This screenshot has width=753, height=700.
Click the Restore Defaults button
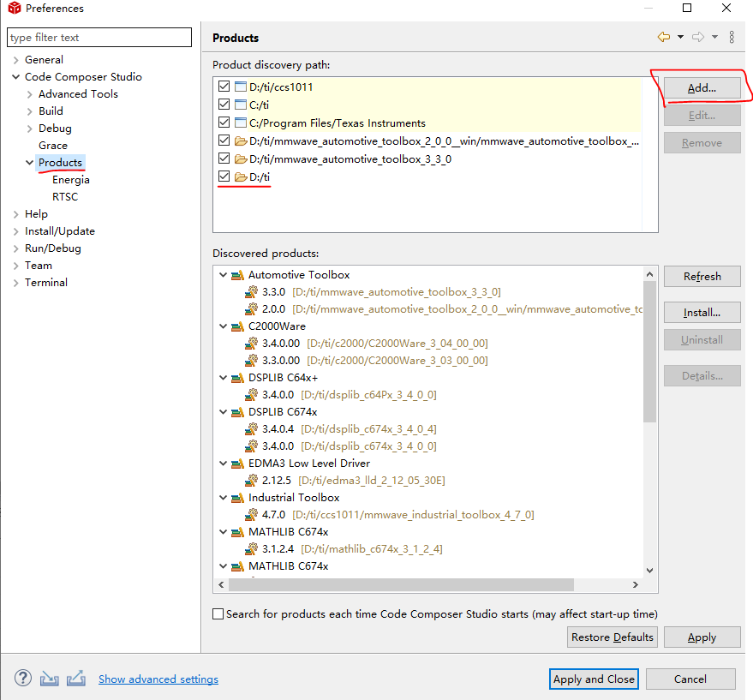(613, 637)
